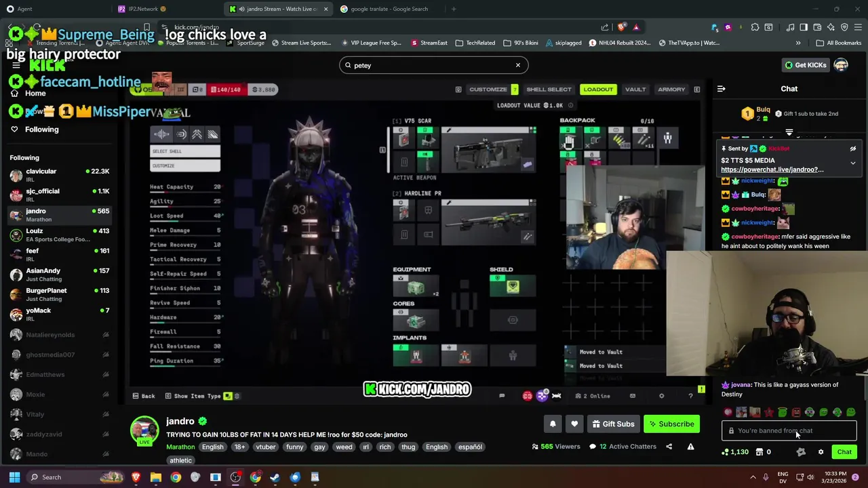
Task: Open the Get KICKs button
Action: (806, 65)
